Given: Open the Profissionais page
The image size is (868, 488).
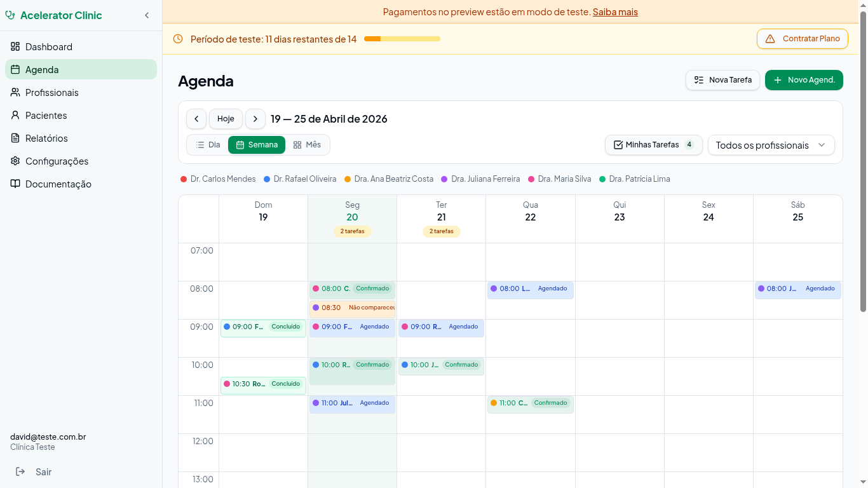Looking at the screenshot, I should coord(81,92).
